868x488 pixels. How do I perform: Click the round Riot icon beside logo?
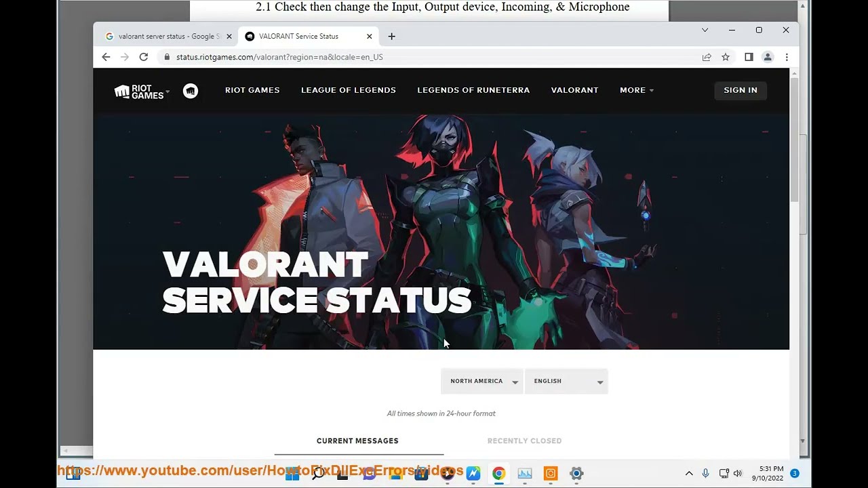[x=191, y=91]
